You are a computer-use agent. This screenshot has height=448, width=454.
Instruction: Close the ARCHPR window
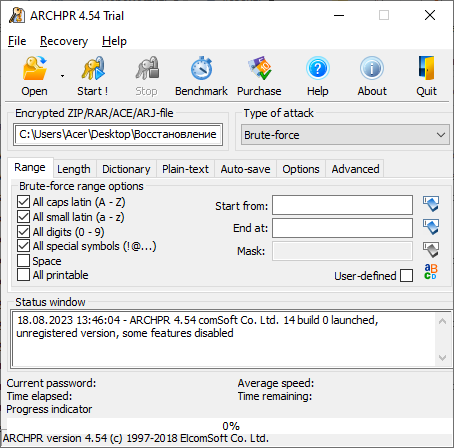(x=430, y=15)
